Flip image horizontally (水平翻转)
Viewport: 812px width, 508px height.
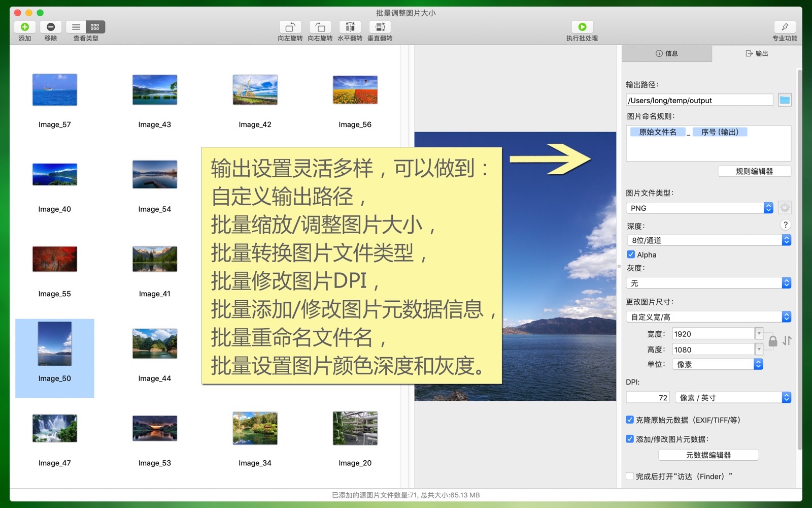pyautogui.click(x=350, y=27)
